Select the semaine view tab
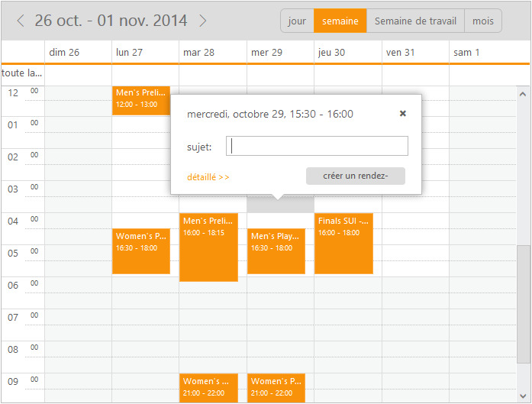Image resolution: width=532 pixels, height=404 pixels. 340,21
